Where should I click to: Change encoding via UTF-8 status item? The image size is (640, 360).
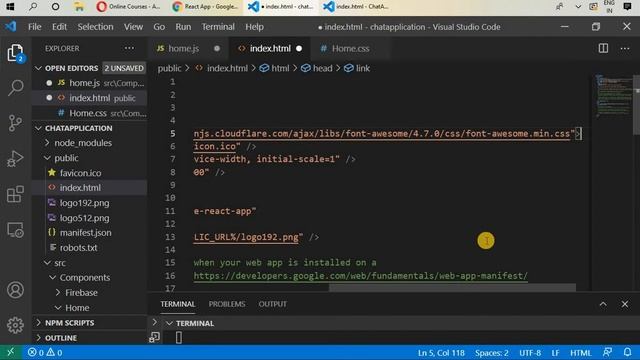coord(530,353)
